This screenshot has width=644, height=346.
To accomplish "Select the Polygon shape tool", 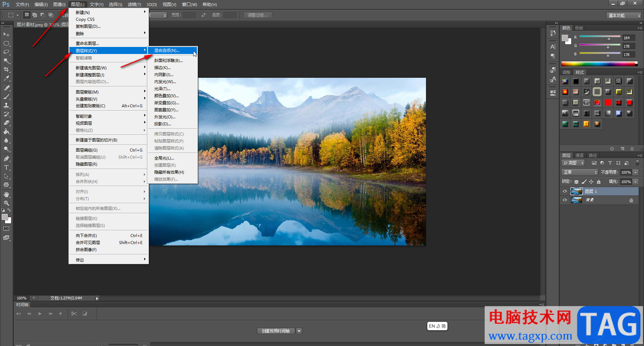I will pos(6,184).
